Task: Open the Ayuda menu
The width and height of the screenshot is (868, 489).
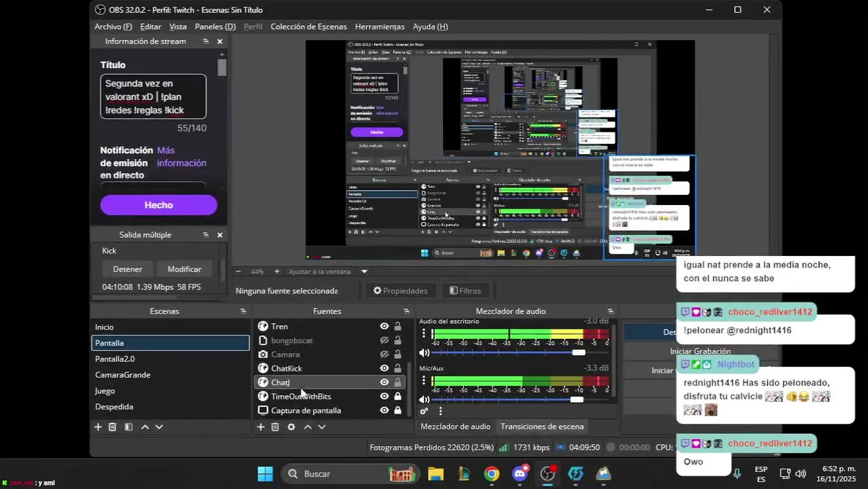Action: [x=430, y=26]
